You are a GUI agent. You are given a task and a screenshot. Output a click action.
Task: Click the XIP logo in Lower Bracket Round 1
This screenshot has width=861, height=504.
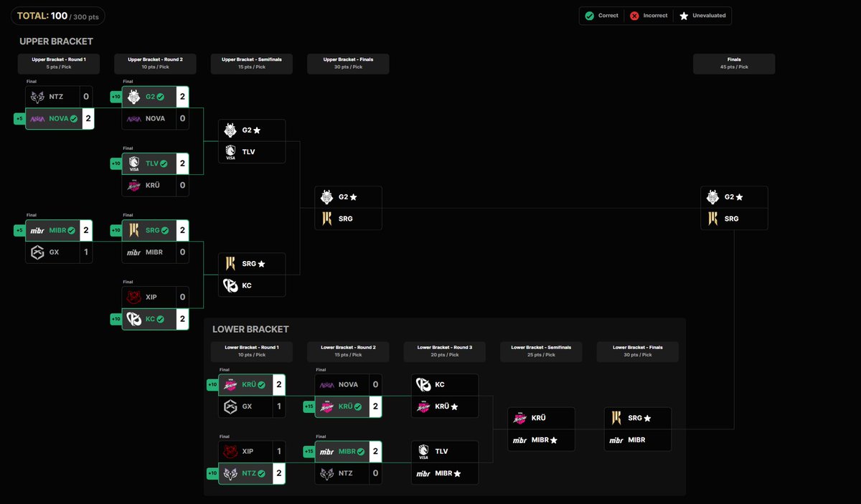pyautogui.click(x=230, y=452)
